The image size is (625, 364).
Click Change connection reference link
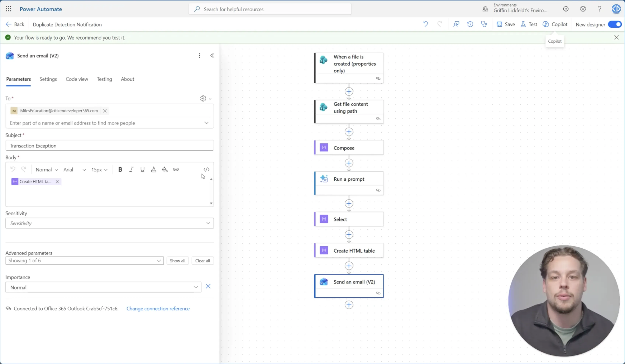click(158, 309)
